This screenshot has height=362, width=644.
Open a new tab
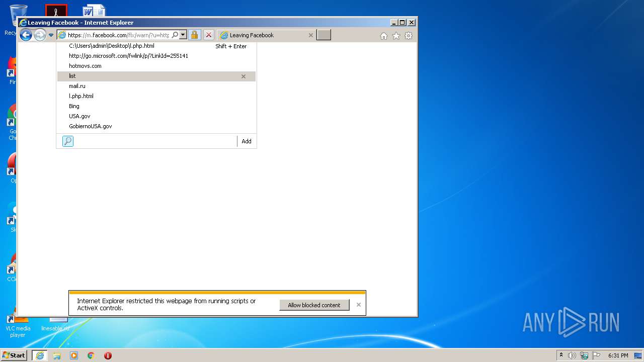[324, 35]
